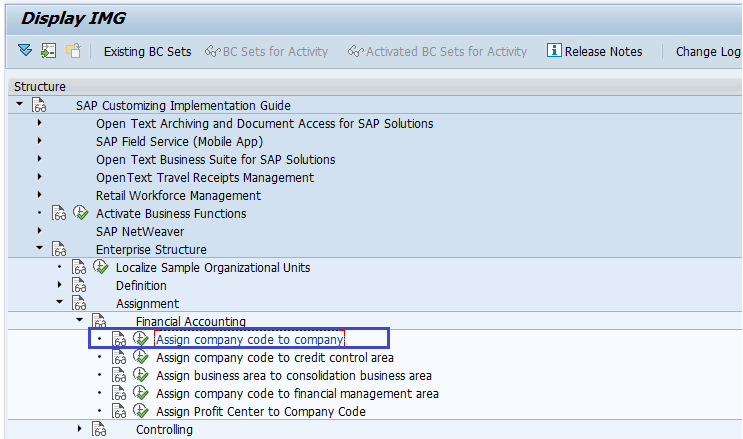Collapse Financial Accounting node
Image resolution: width=743 pixels, height=439 pixels.
click(79, 320)
